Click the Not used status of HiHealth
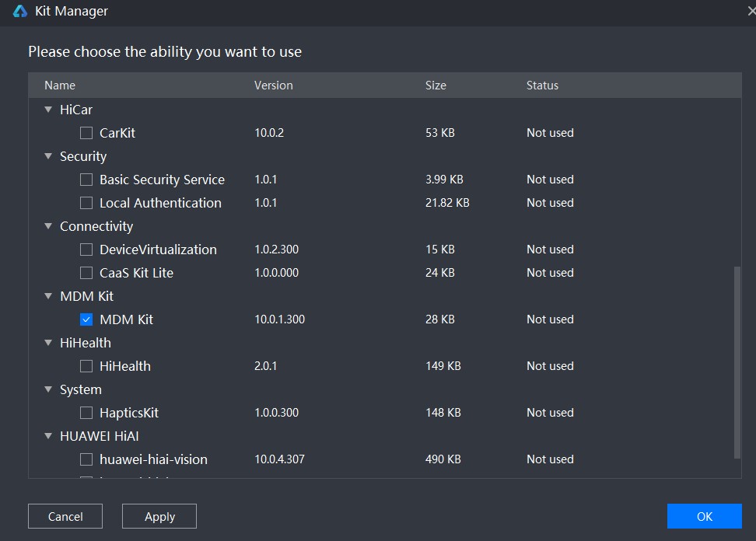 coord(550,365)
